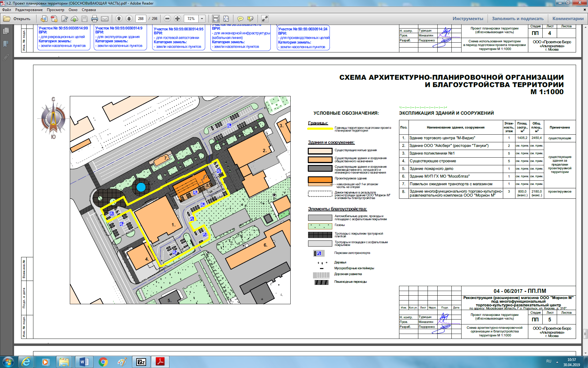
Task: Go to next page arrow
Action: [x=129, y=19]
